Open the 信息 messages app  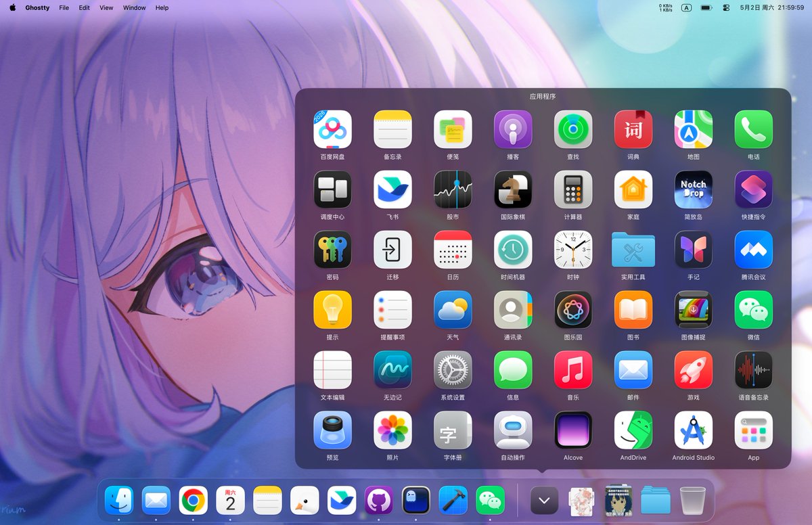pos(513,370)
